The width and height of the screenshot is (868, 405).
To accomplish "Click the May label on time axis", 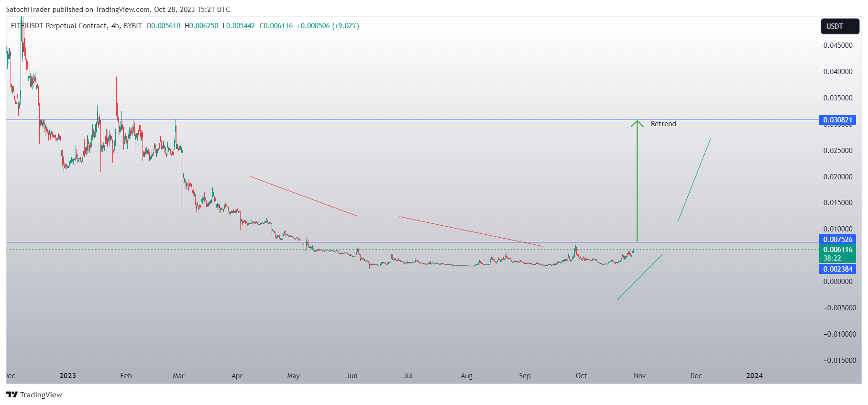I will pos(293,376).
